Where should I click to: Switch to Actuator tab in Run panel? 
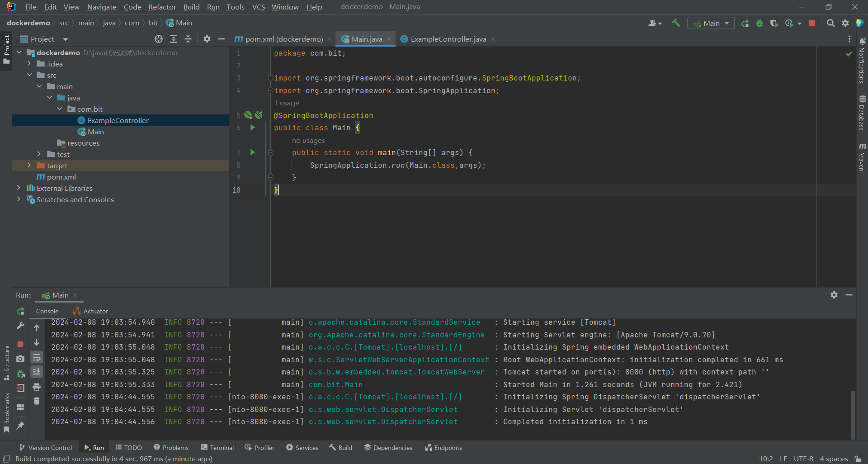pos(90,311)
